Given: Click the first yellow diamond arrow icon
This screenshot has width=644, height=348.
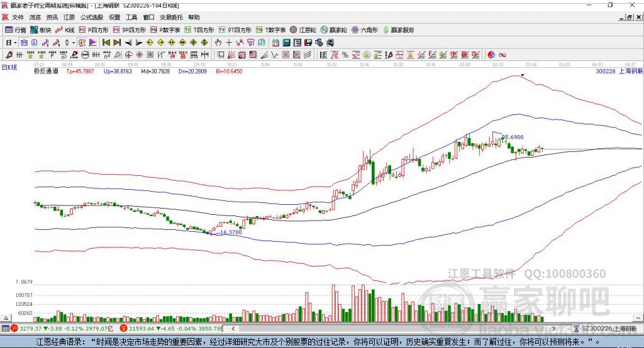Looking at the screenshot, I should pos(150,43).
